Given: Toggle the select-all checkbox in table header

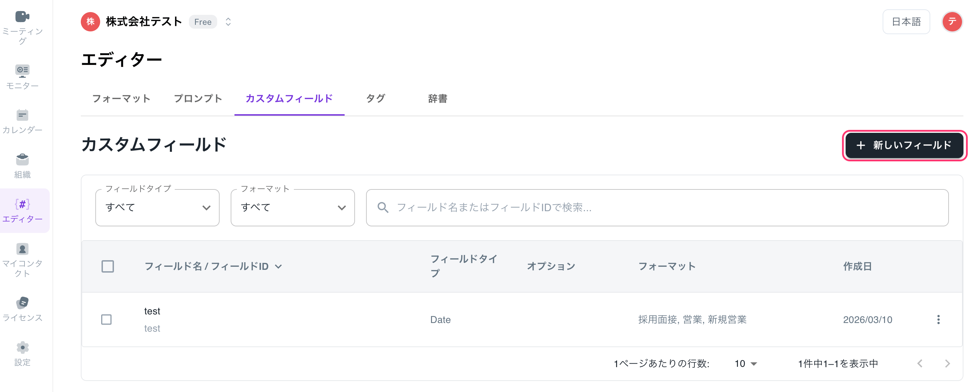Looking at the screenshot, I should tap(108, 266).
